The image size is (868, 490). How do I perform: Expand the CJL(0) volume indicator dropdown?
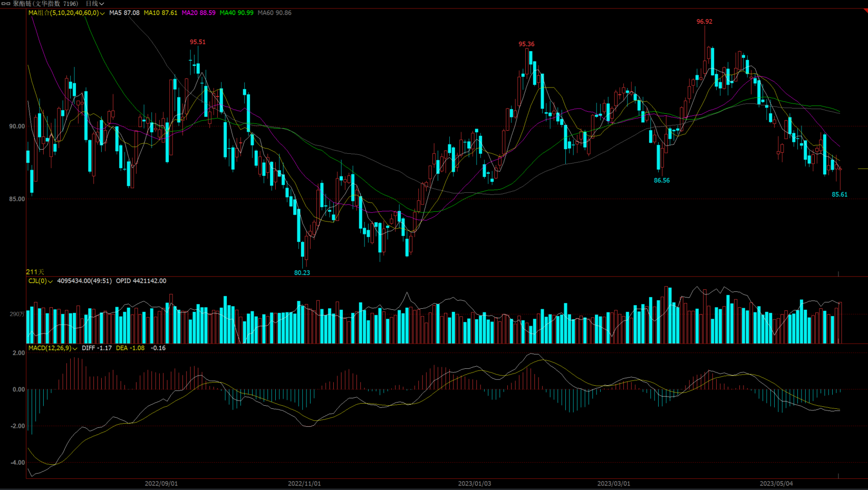tap(41, 281)
